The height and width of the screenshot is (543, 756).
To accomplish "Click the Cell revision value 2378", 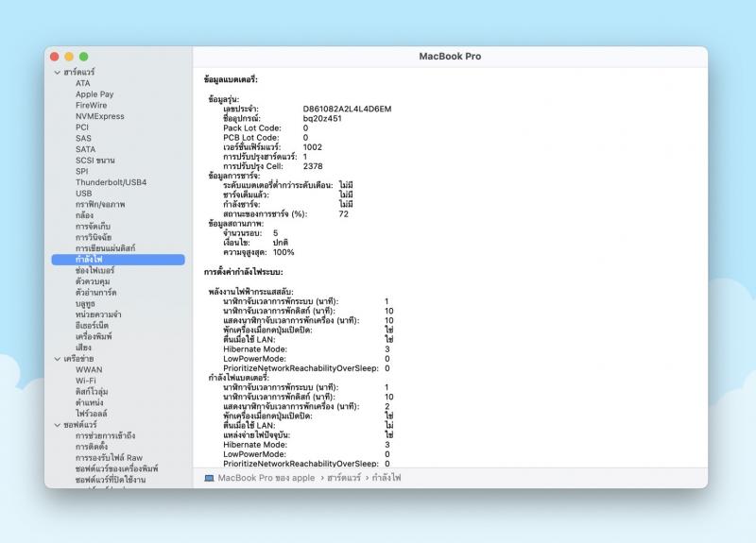I will 313,166.
